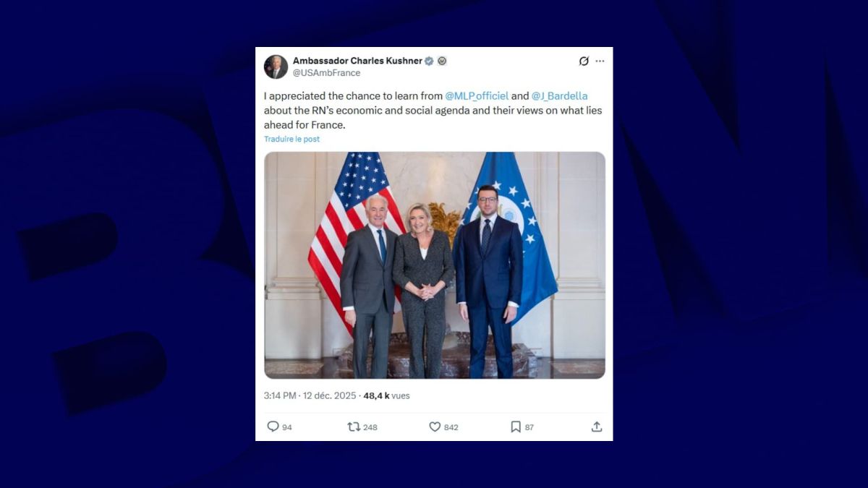The height and width of the screenshot is (488, 868).
Task: Bookmark the post with the bookmark icon
Action: click(x=516, y=427)
